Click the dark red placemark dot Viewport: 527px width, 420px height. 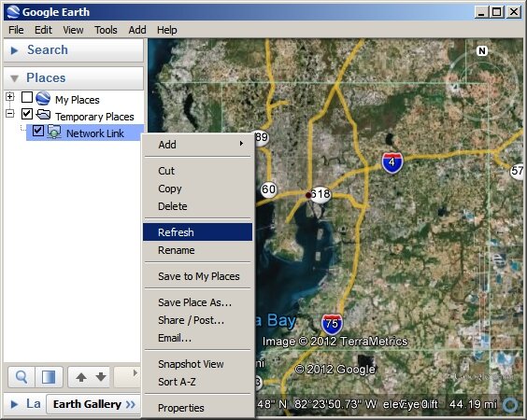click(308, 195)
